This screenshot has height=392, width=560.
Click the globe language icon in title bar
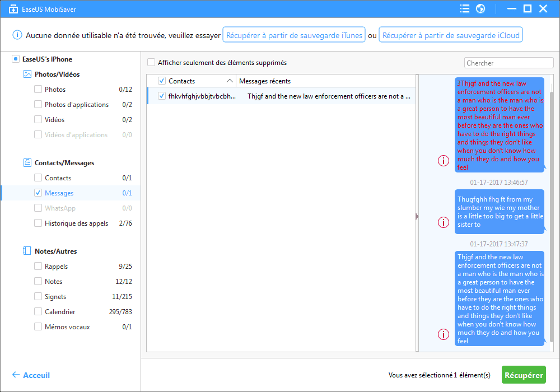coord(480,8)
